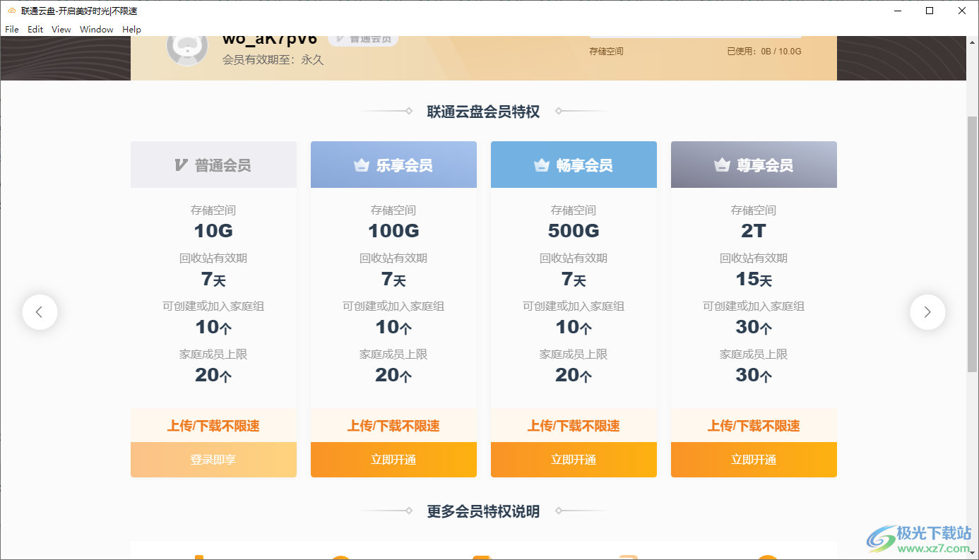Screen dimensions: 979x560
Task: Click the 100G storage value
Action: (x=393, y=231)
